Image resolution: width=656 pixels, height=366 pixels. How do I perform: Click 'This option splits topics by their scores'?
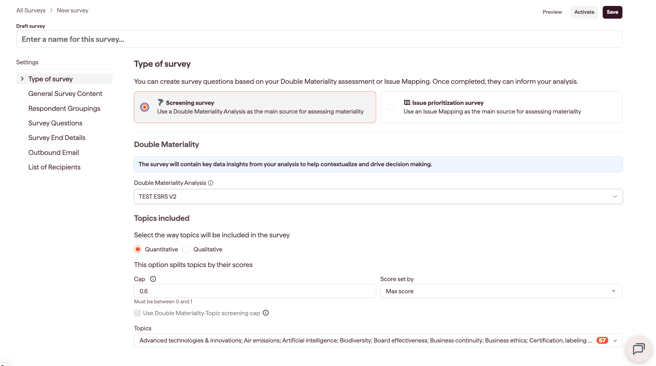tap(193, 265)
